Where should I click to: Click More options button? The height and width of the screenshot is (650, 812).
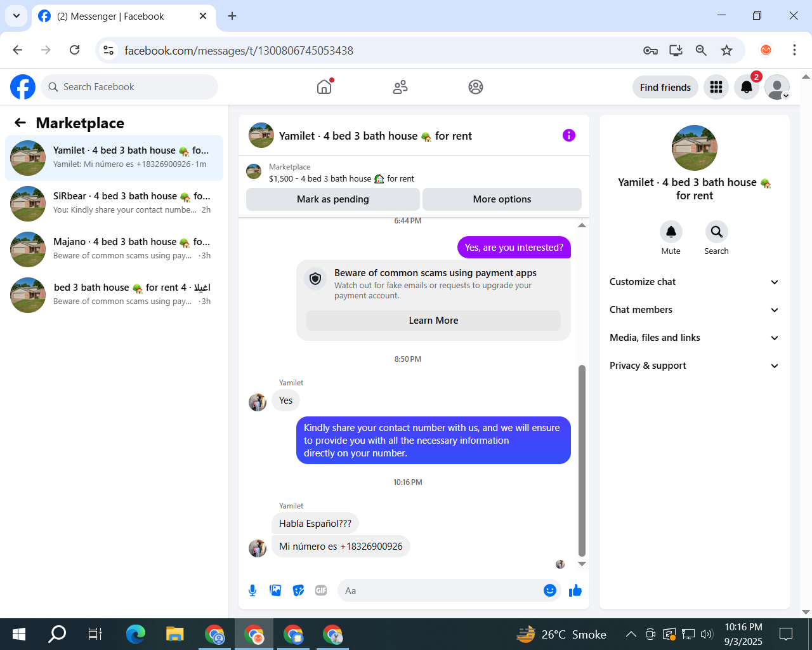click(502, 199)
